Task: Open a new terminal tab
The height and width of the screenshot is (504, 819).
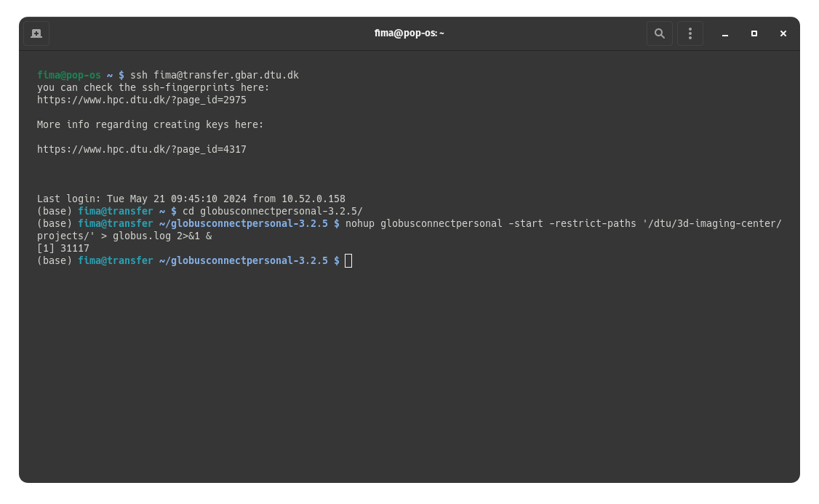Action: [36, 33]
